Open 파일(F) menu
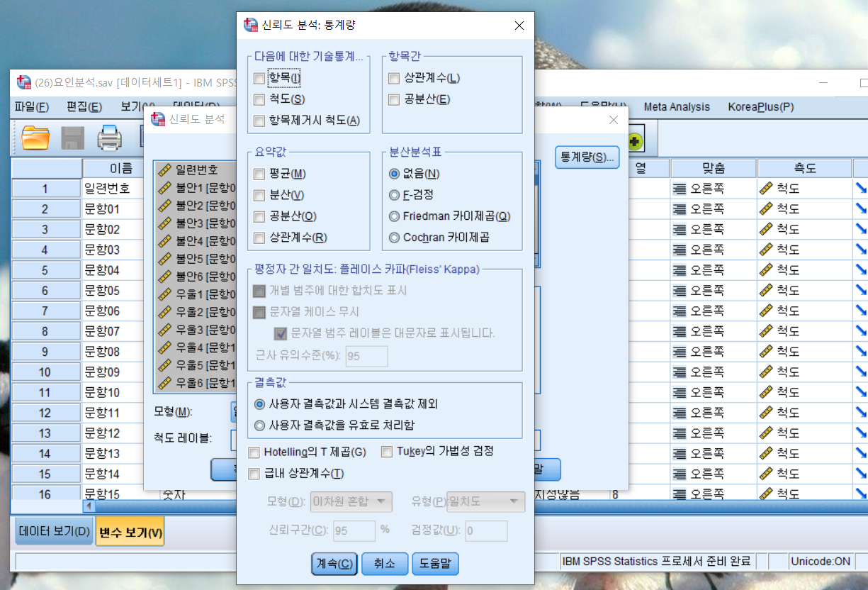The image size is (868, 590). 32,107
